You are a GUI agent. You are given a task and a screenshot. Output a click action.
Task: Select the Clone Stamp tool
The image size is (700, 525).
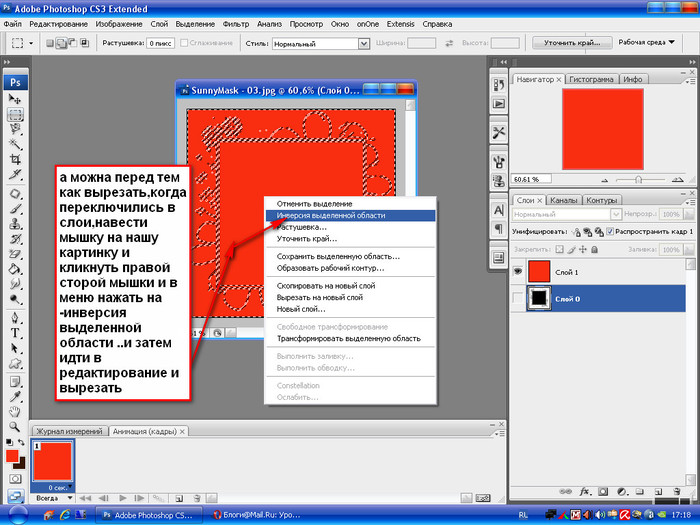(x=15, y=224)
